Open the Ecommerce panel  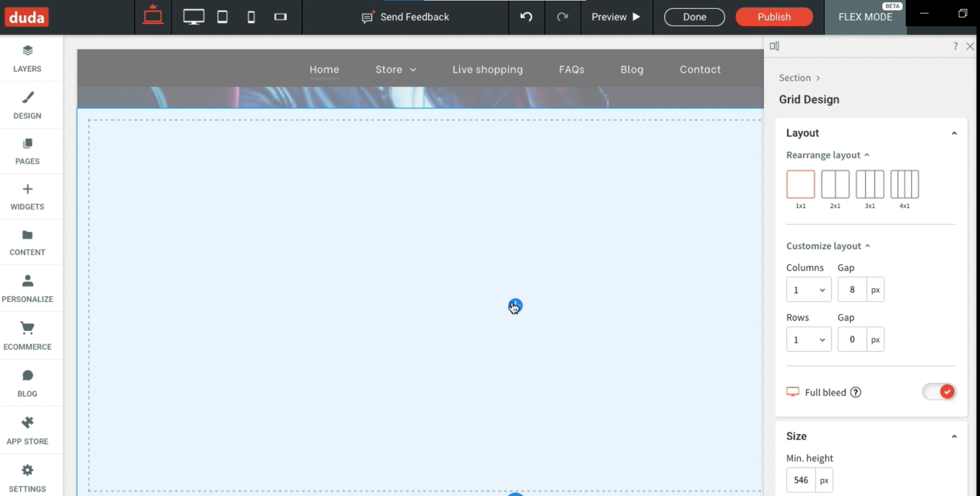[27, 336]
